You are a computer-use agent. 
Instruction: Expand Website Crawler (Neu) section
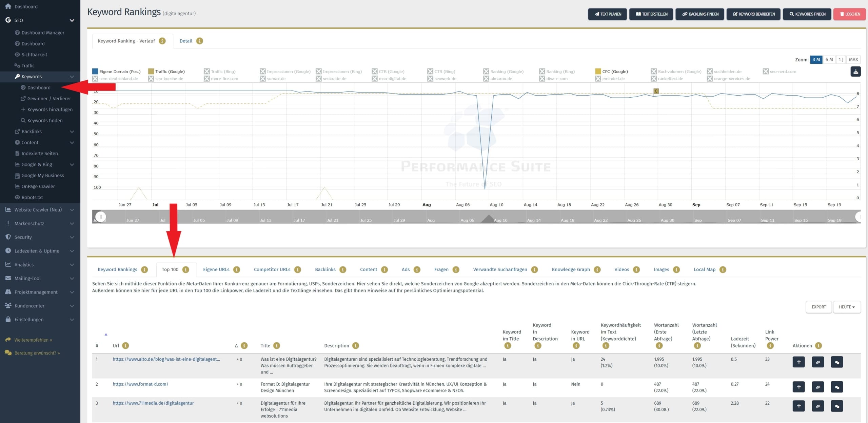point(72,210)
